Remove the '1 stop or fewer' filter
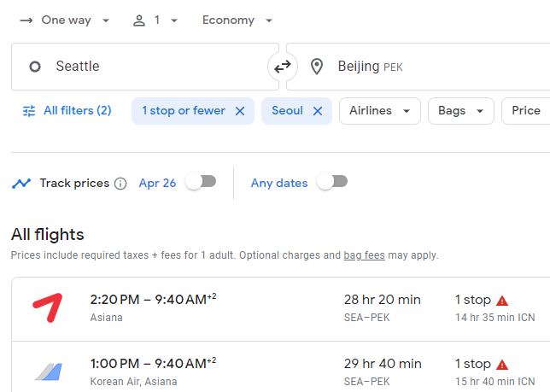 240,111
